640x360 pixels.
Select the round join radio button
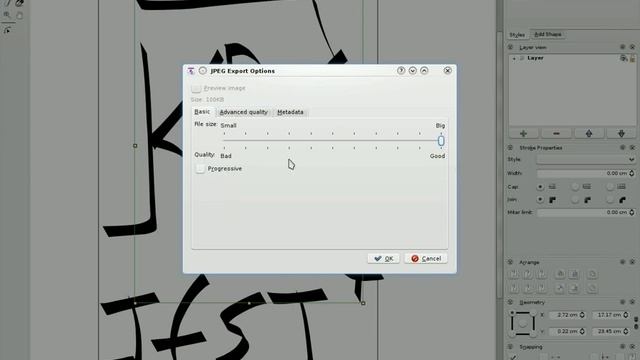[575, 200]
